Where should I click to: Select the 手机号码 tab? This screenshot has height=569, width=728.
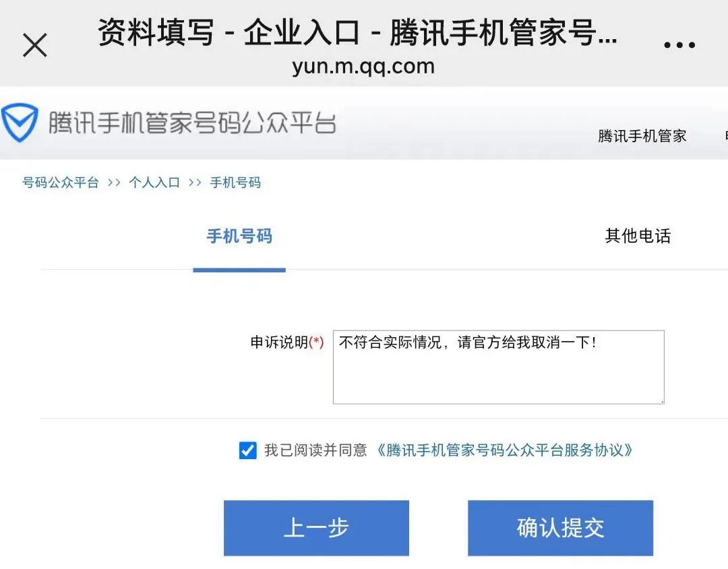click(239, 237)
